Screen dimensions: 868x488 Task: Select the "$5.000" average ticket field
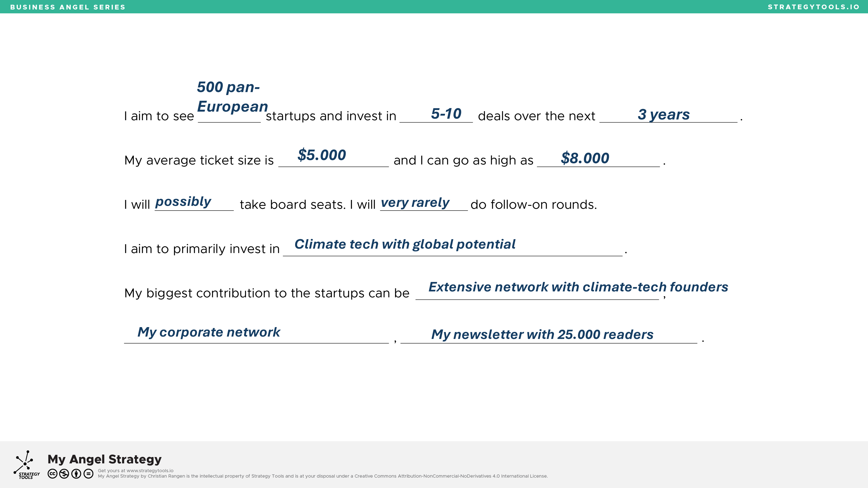pos(322,155)
